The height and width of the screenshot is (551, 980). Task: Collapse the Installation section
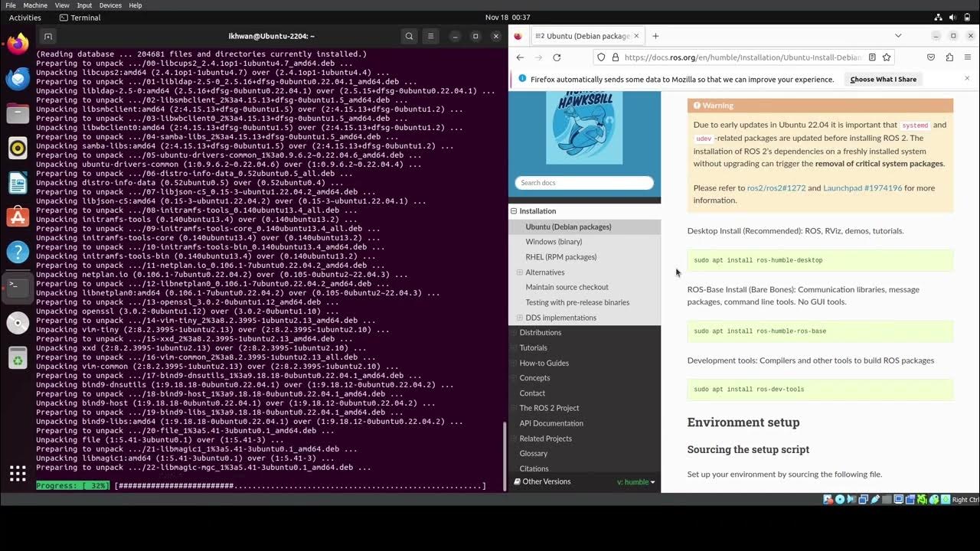(x=514, y=211)
